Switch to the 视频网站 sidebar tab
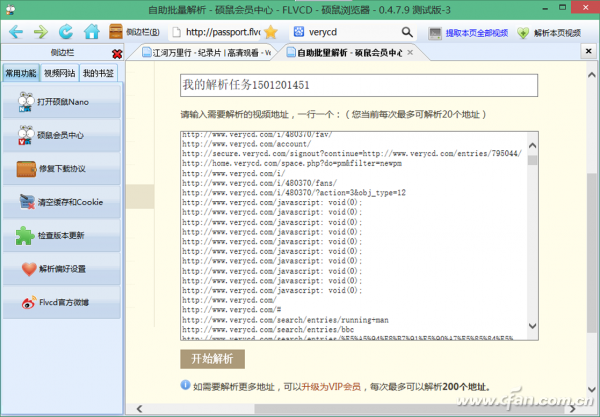 [60, 73]
